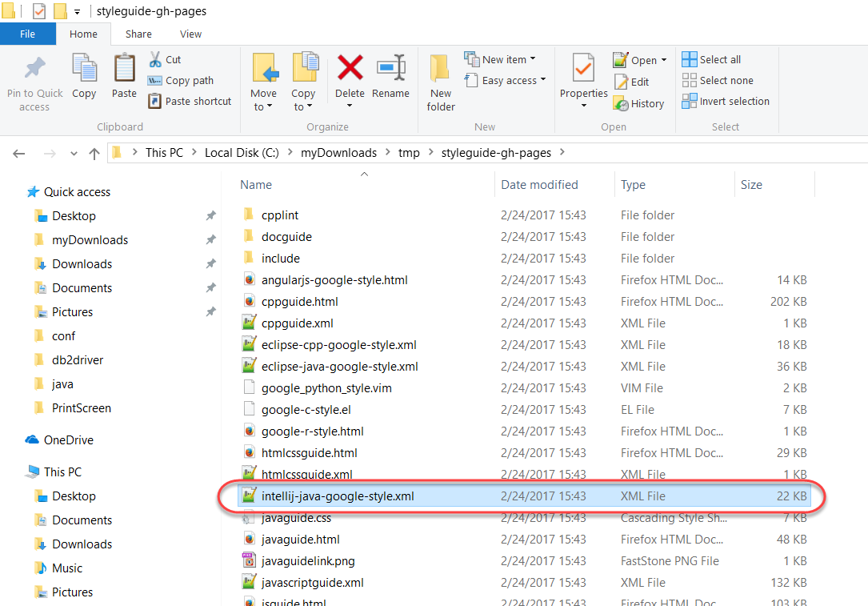Click the tmp breadcrumb
Viewport: 868px width, 606px height.
coord(409,153)
